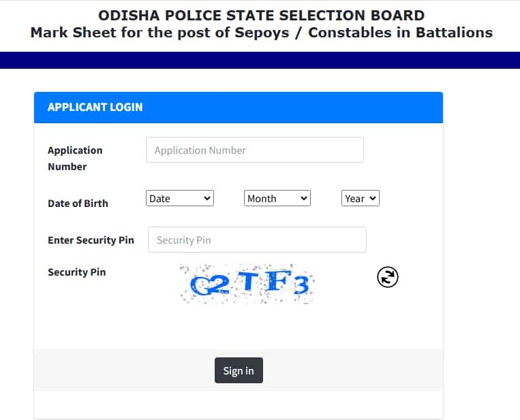Expand the Month dropdown
Screen dimensions: 520x420
coord(277,198)
